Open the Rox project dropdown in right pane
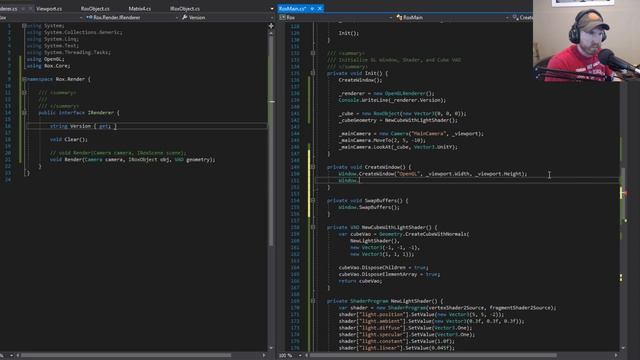Image resolution: width=640 pixels, height=360 pixels. click(x=336, y=18)
